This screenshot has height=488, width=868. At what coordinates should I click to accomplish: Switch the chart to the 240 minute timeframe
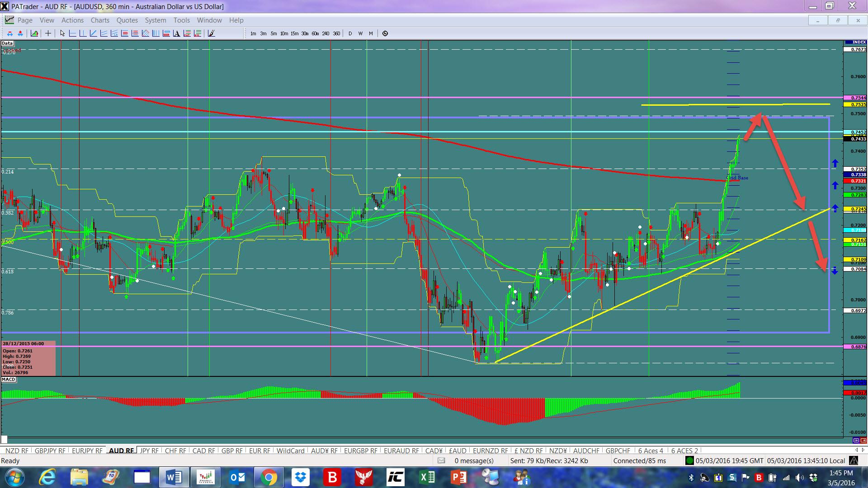325,33
